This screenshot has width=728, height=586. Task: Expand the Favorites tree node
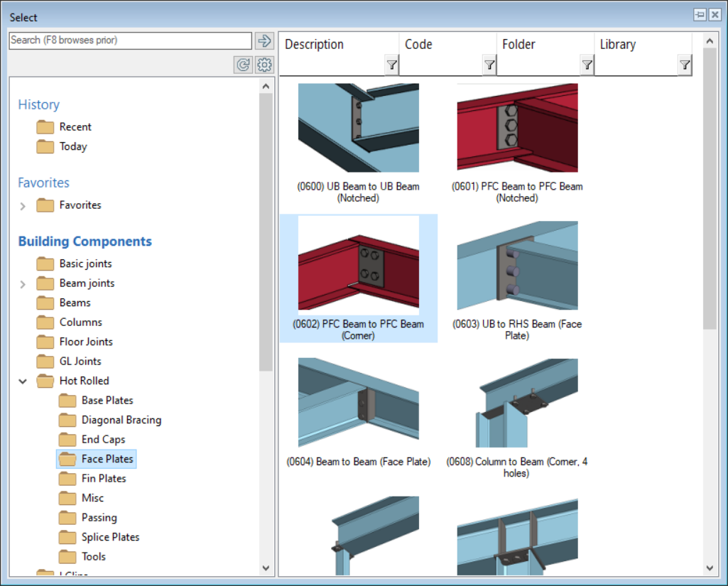coord(23,206)
